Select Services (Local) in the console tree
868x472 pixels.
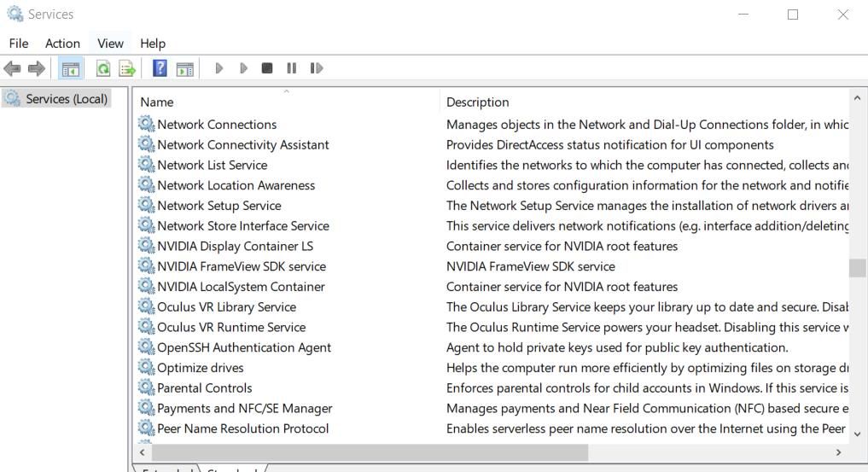click(67, 99)
